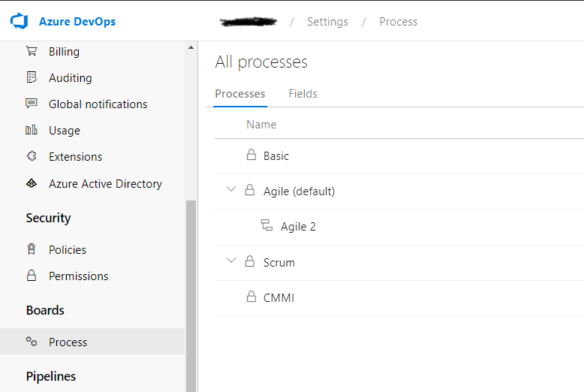Collapse the Agile (default) process row
Image resolution: width=584 pixels, height=392 pixels.
tap(231, 189)
